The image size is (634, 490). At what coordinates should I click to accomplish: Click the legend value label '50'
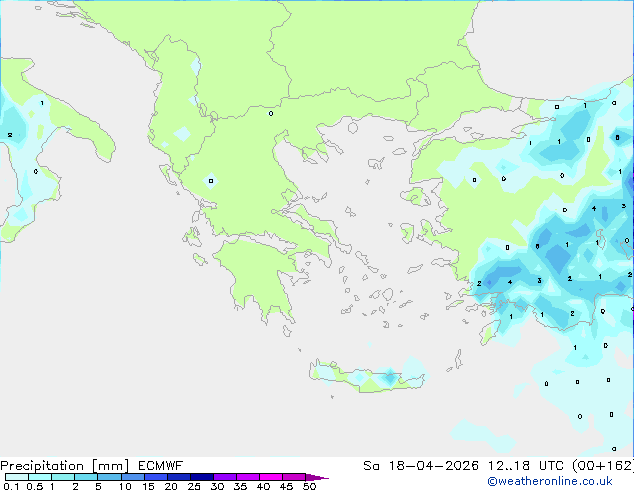pyautogui.click(x=309, y=486)
